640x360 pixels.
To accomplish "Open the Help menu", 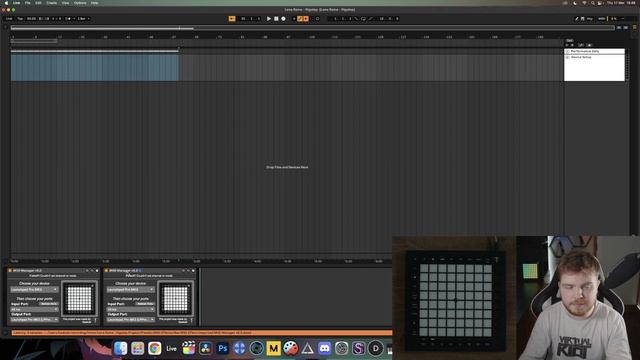I will (x=94, y=3).
